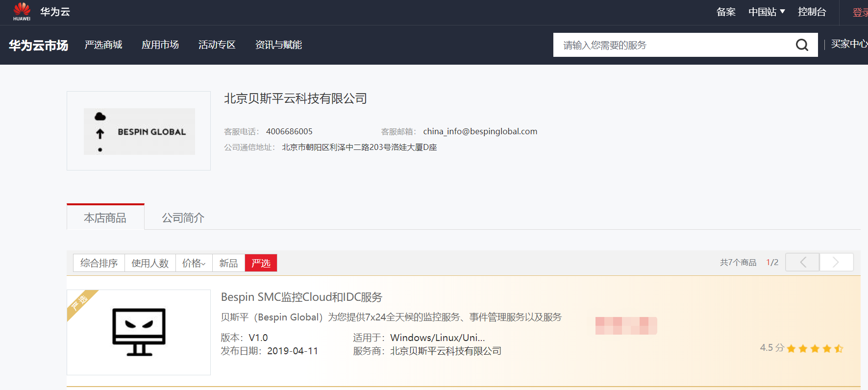The image size is (868, 390).
Task: Open Bespin SMC监控Cloud和IDC服务 product title
Action: coord(301,297)
